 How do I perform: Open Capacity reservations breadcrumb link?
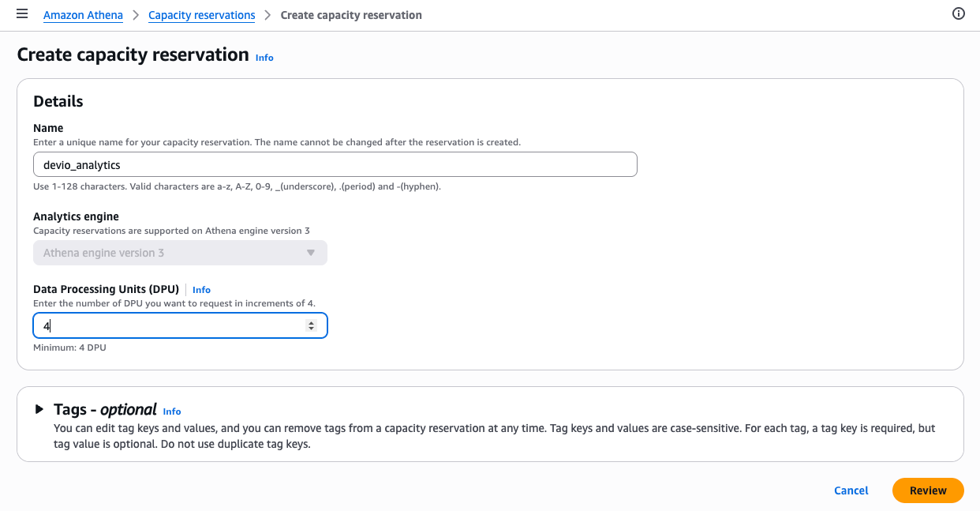click(201, 15)
